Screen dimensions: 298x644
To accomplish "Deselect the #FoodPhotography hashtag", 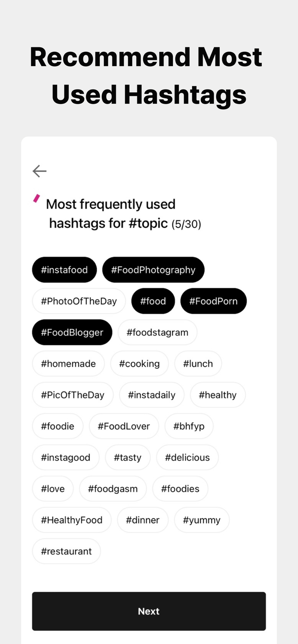I will pyautogui.click(x=153, y=270).
